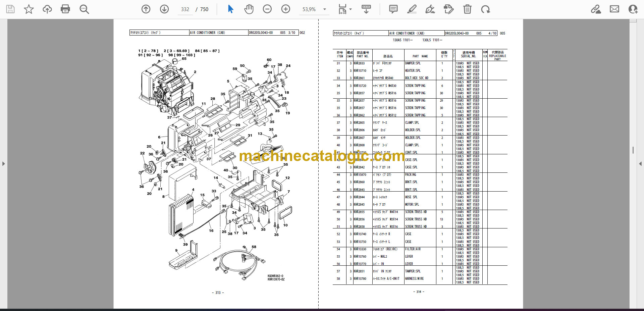Activate the hand pan tool
The height and width of the screenshot is (311, 644).
coord(249,9)
